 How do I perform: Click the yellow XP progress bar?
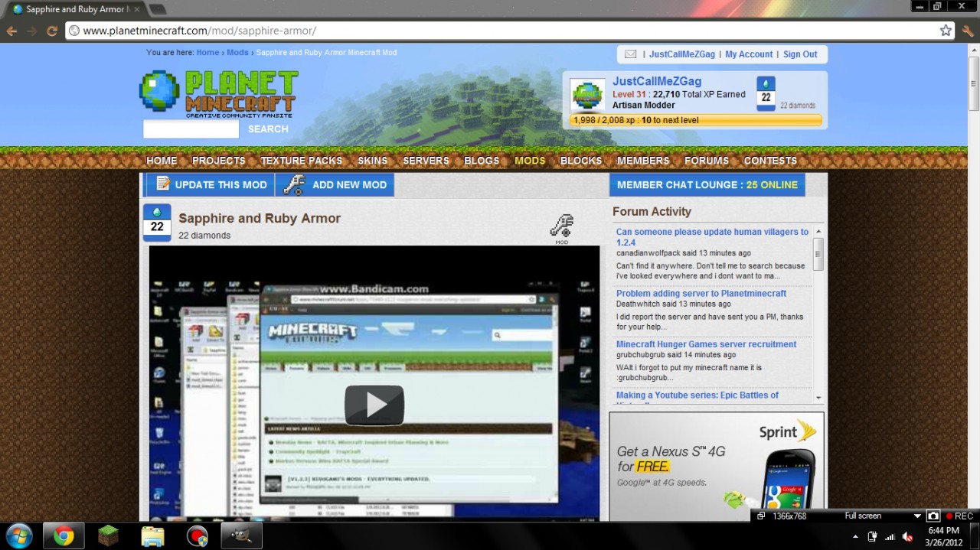point(695,120)
